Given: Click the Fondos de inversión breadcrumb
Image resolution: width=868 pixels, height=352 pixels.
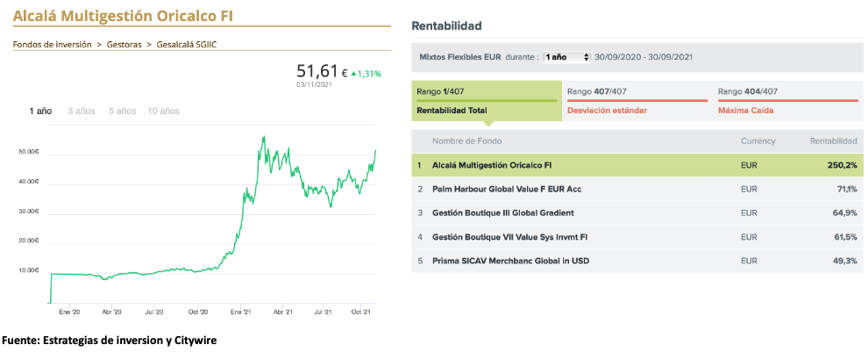Looking at the screenshot, I should click(x=52, y=44).
